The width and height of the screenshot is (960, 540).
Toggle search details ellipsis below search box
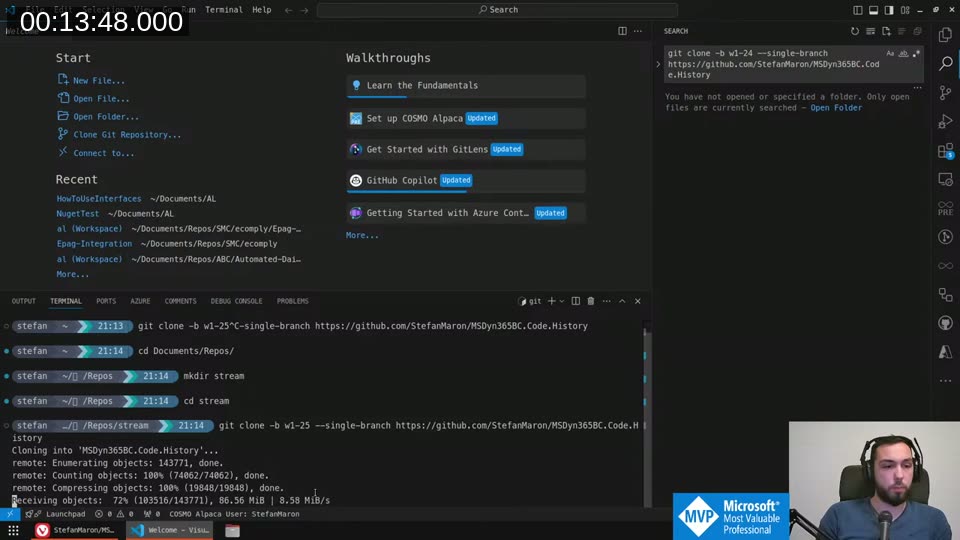click(x=917, y=88)
